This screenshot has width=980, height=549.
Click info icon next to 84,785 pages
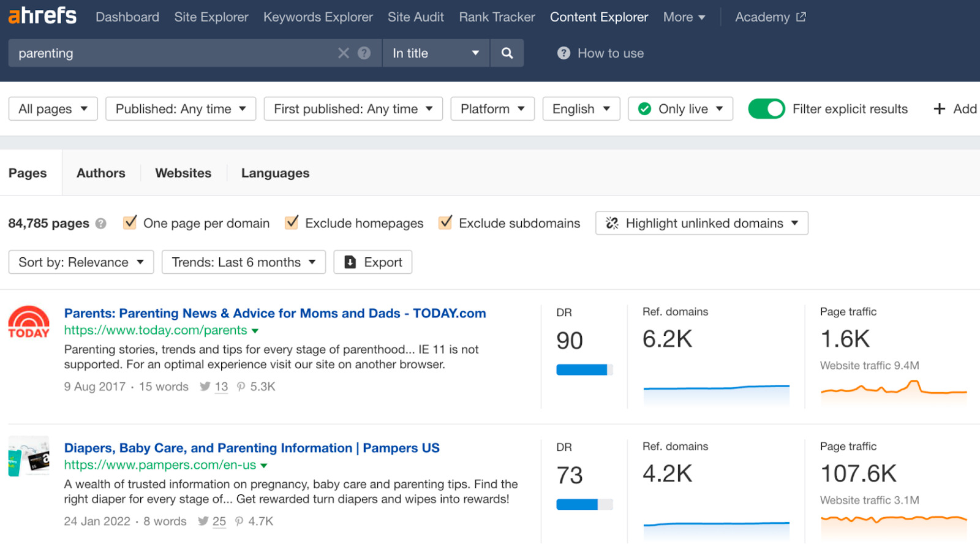[101, 224]
